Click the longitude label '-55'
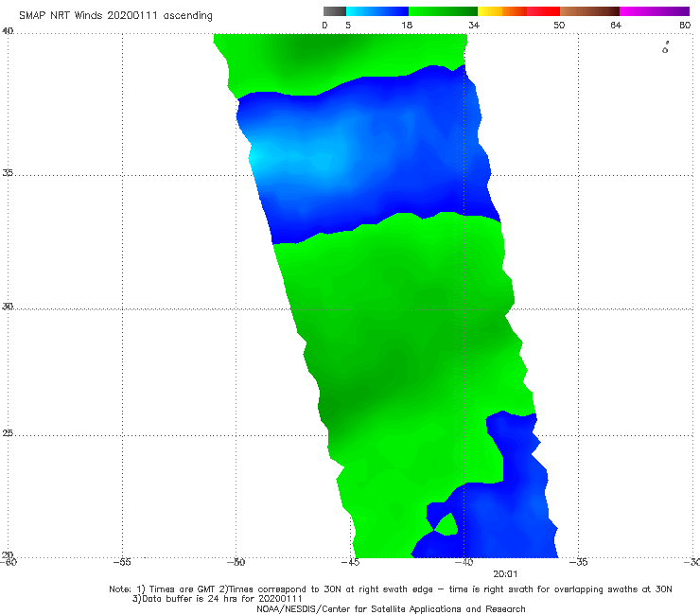Viewport: 700px width, 615px height. (x=122, y=562)
